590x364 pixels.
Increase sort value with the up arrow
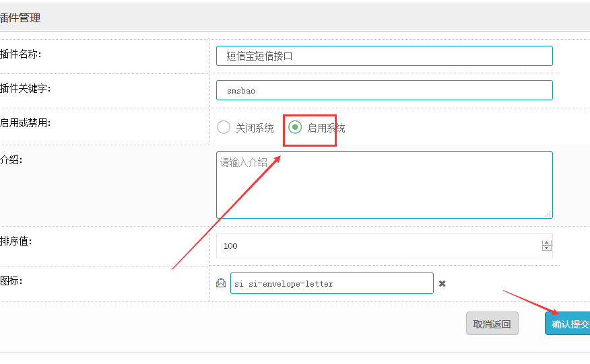(x=547, y=244)
